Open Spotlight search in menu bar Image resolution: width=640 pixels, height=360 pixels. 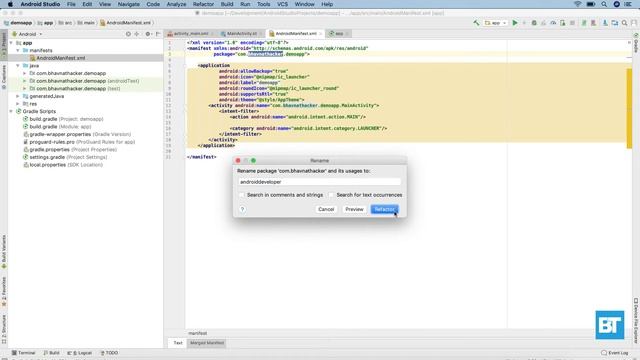[x=604, y=4]
